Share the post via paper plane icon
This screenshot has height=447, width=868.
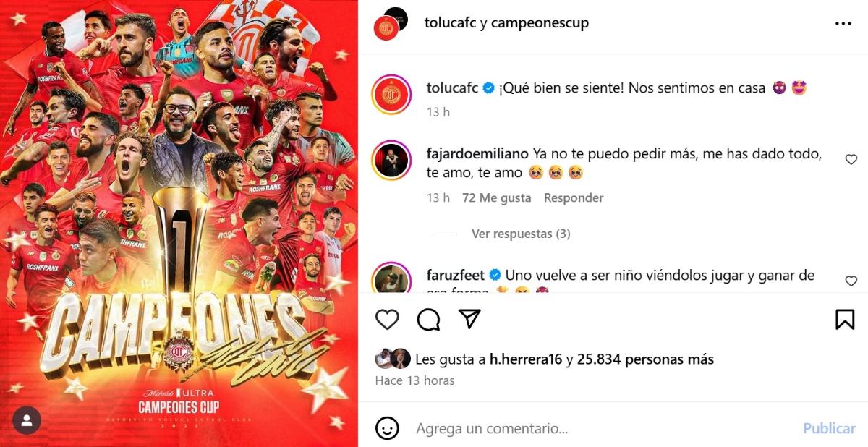(470, 319)
